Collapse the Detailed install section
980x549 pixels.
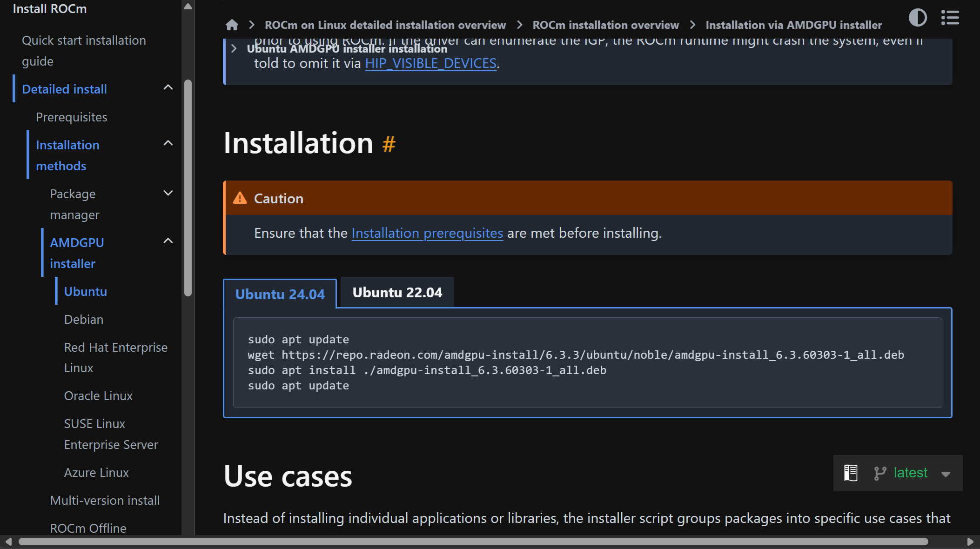168,87
